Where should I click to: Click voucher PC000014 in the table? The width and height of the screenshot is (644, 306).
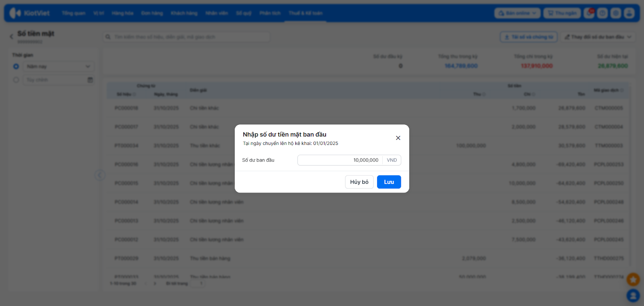pyautogui.click(x=126, y=202)
